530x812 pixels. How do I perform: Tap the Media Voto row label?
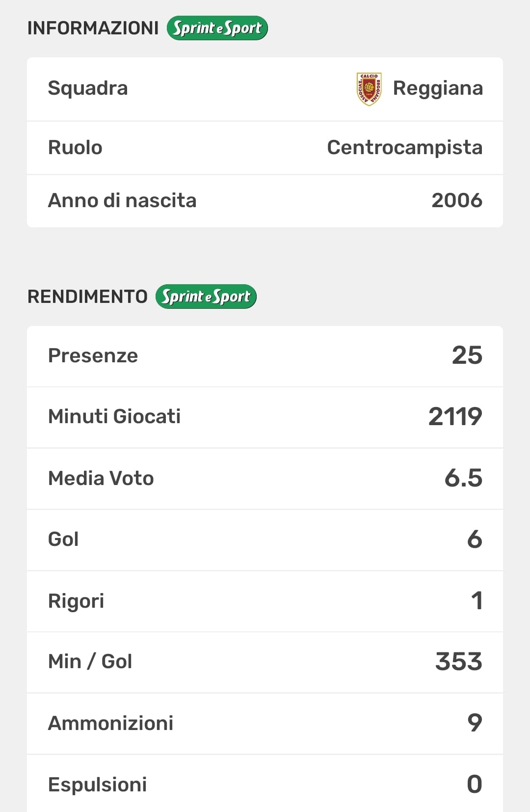pos(101,478)
